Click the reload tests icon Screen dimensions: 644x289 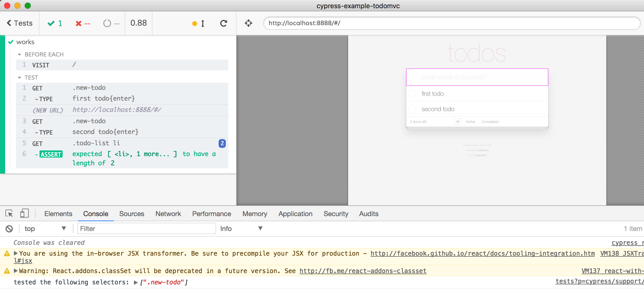point(223,23)
